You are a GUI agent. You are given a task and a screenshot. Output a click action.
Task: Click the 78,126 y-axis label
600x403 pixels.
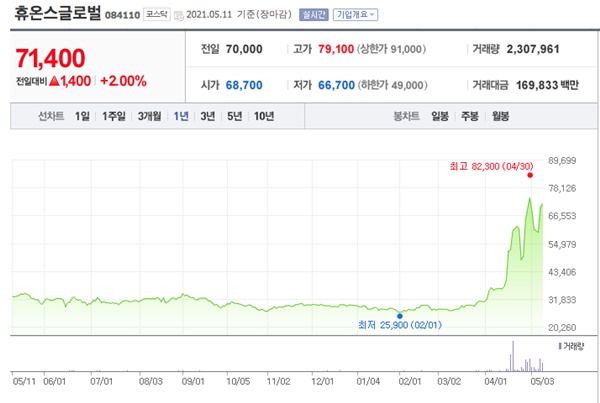click(x=562, y=188)
